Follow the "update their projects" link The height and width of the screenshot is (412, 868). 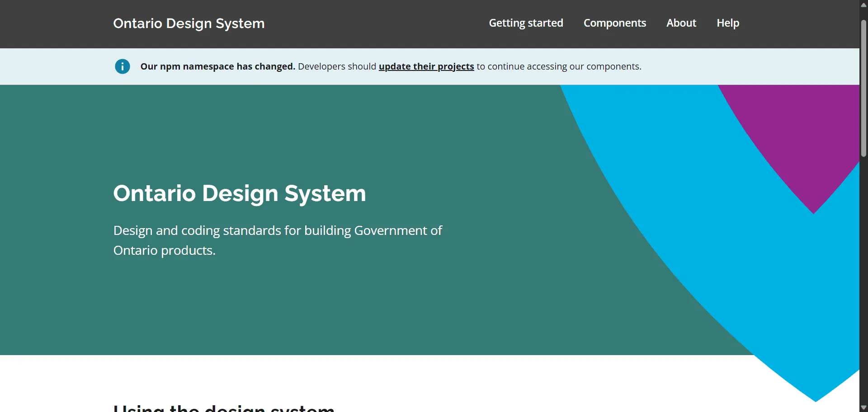click(x=426, y=66)
